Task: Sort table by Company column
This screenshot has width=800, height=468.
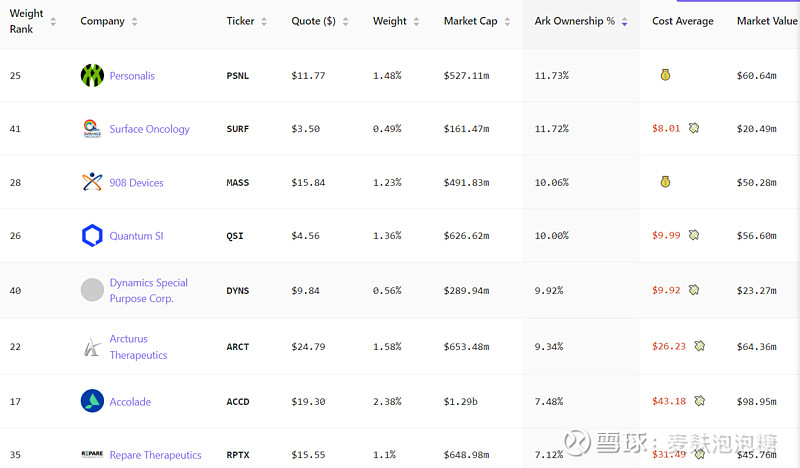Action: coord(134,21)
